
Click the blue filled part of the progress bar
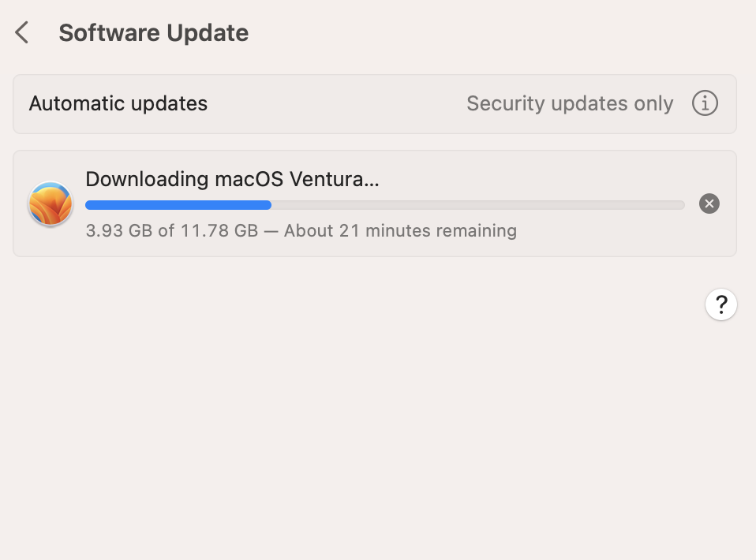coord(178,205)
